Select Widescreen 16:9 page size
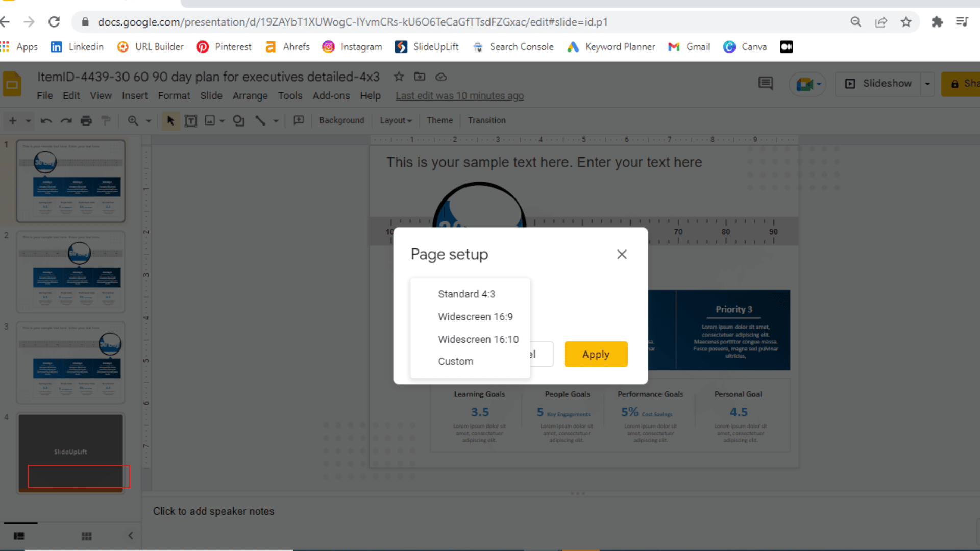 [x=475, y=317]
